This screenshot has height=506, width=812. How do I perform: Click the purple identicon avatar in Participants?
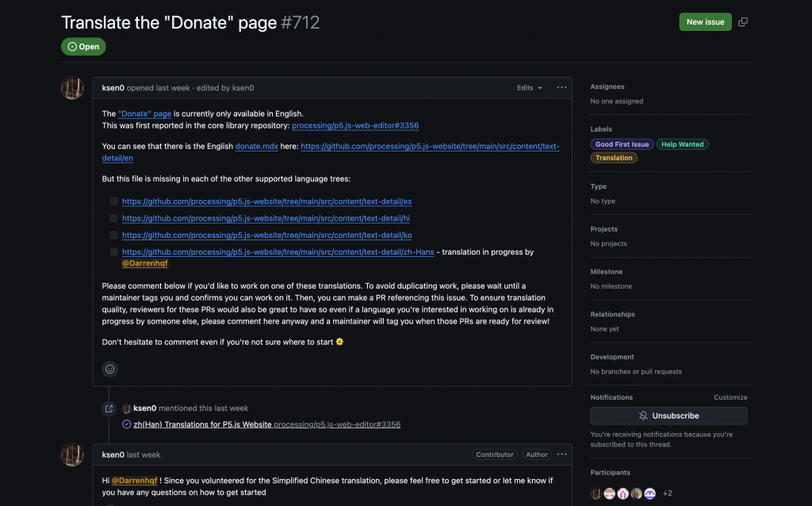(x=650, y=493)
